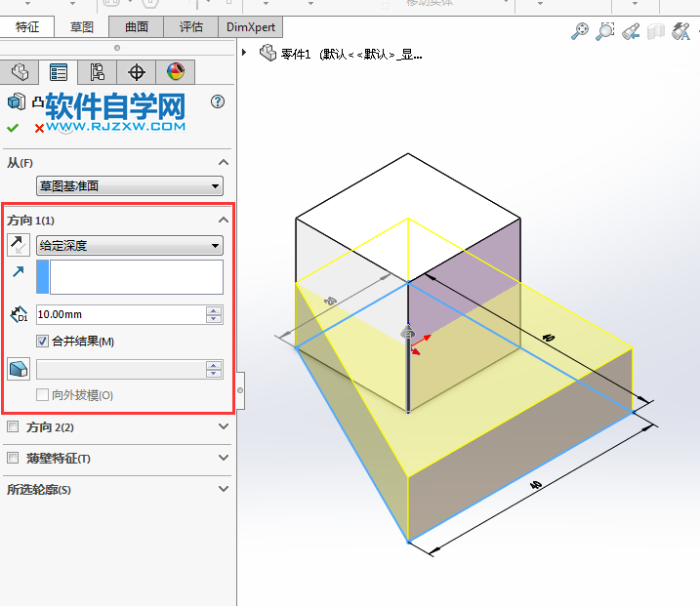The image size is (700, 606).
Task: Switch to the 曲面 tab
Action: pos(136,26)
